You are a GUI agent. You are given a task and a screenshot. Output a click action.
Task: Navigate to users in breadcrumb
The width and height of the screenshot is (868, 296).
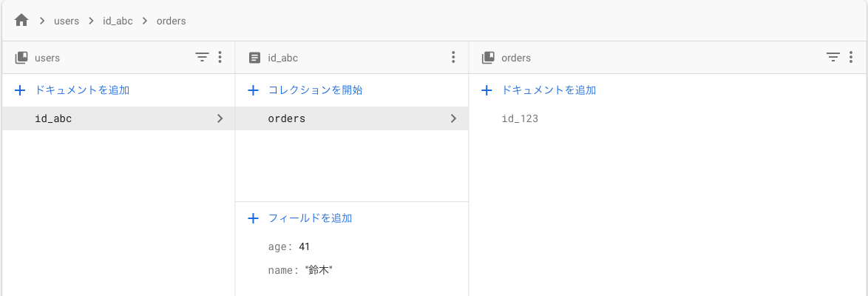(x=67, y=21)
